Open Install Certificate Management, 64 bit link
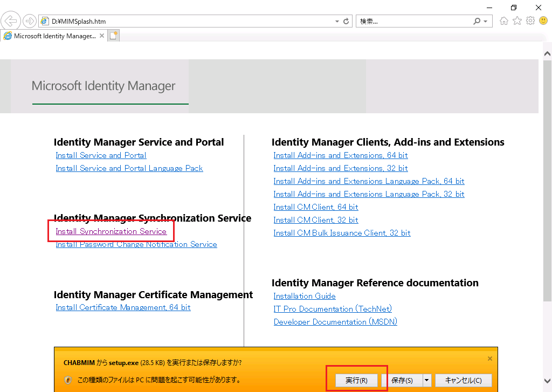Image resolution: width=552 pixels, height=392 pixels. [x=123, y=307]
